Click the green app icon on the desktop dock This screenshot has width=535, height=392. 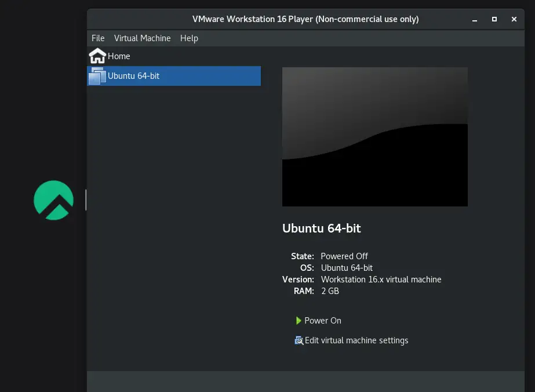coord(53,199)
